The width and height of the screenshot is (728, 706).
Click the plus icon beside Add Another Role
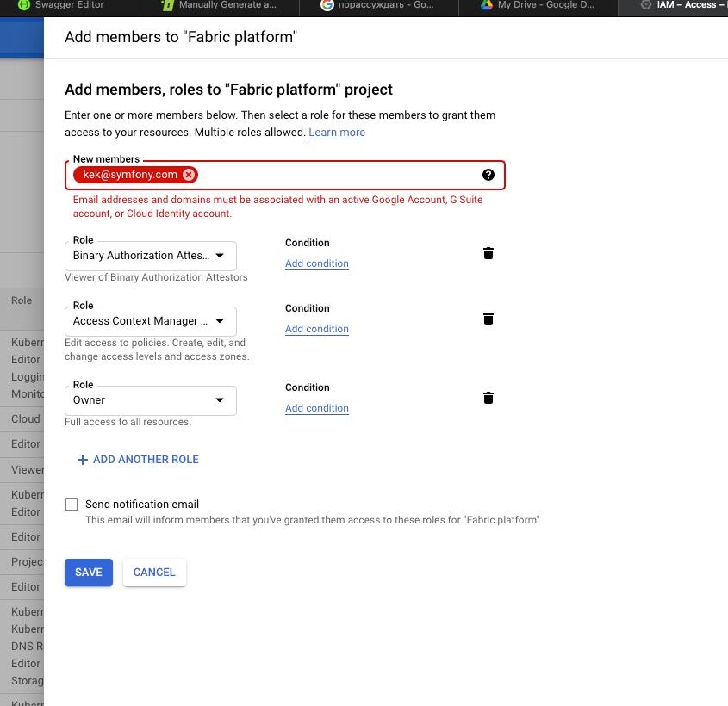tap(82, 460)
